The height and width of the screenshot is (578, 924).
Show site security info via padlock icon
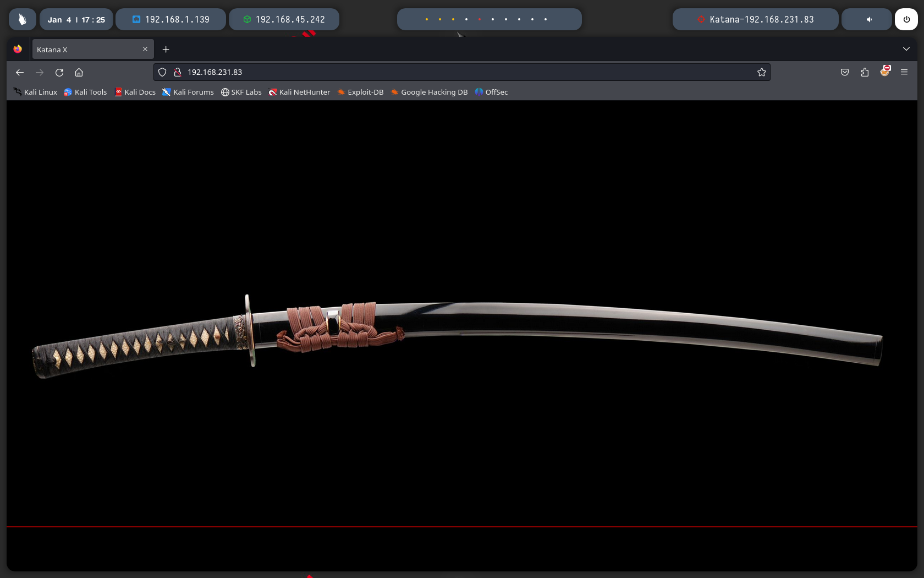click(x=177, y=72)
